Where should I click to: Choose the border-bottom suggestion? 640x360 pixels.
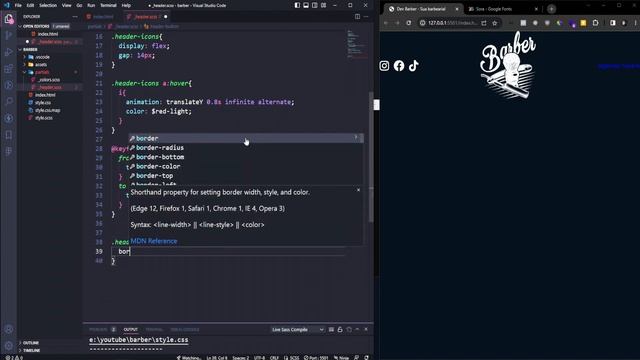point(246,157)
